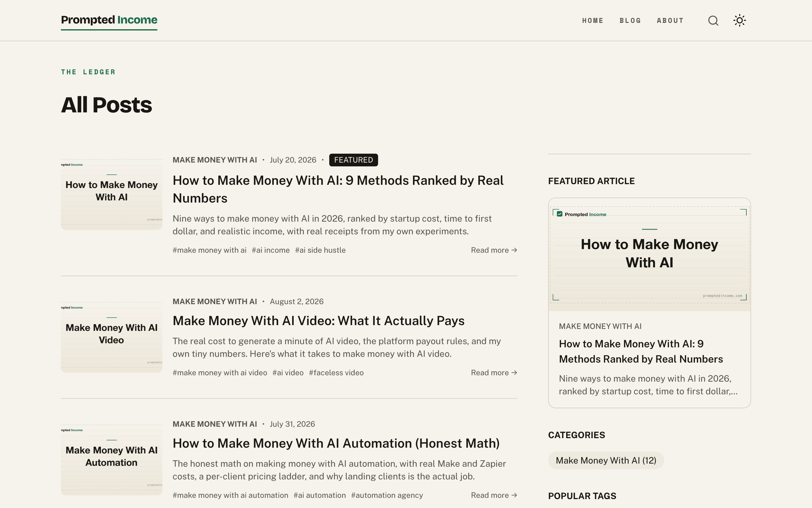
Task: Open the Blog nav item
Action: [630, 21]
